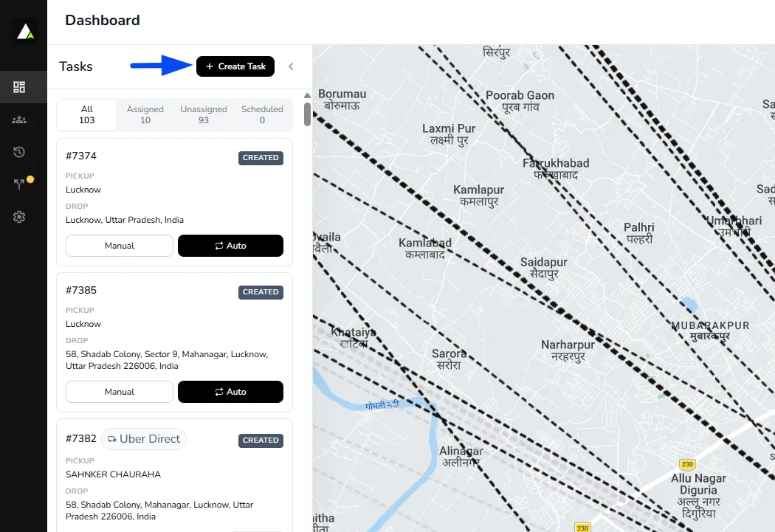Image resolution: width=775 pixels, height=532 pixels.
Task: Click the Tasks panel title
Action: 75,66
